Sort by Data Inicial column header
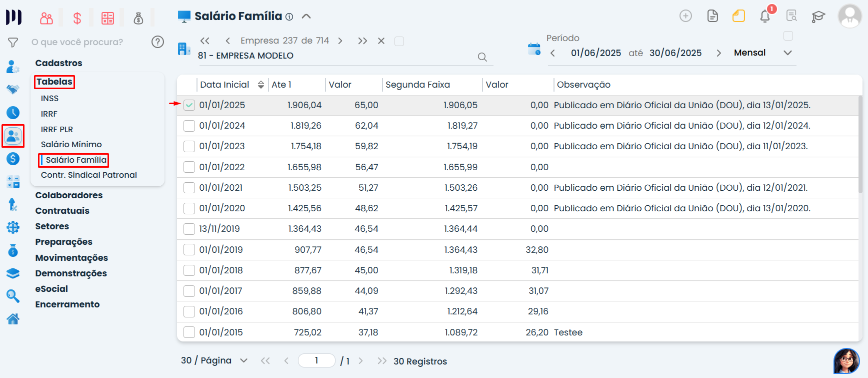 224,85
